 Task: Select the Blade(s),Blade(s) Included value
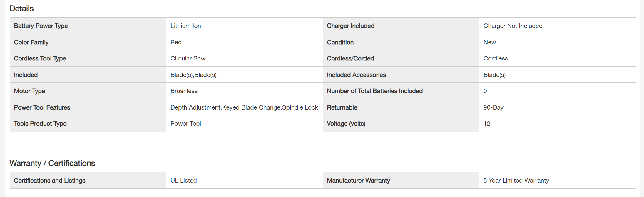click(x=193, y=75)
